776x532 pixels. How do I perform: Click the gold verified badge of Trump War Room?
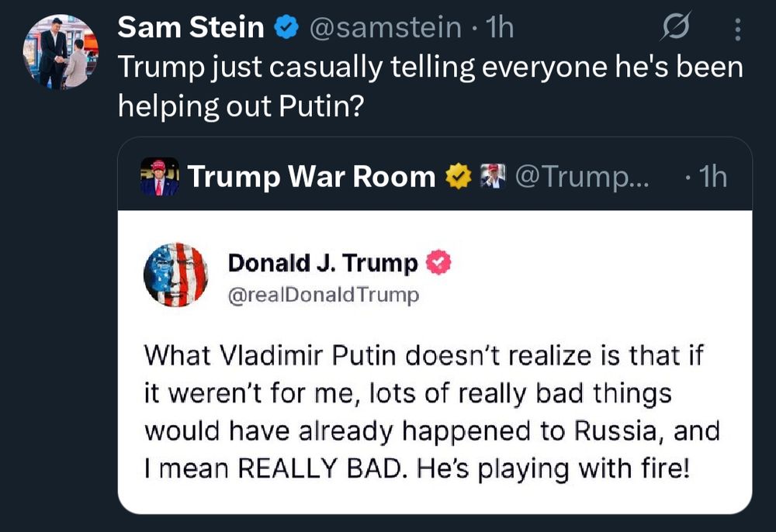(x=459, y=177)
